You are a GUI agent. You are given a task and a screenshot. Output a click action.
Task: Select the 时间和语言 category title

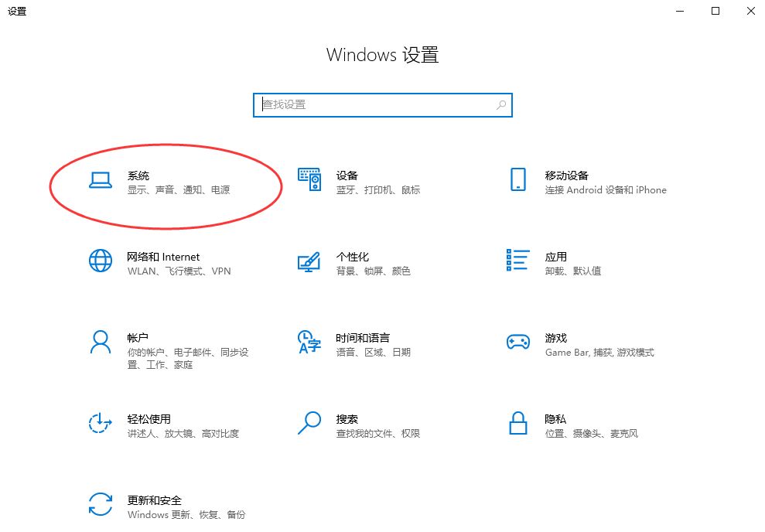(x=363, y=338)
